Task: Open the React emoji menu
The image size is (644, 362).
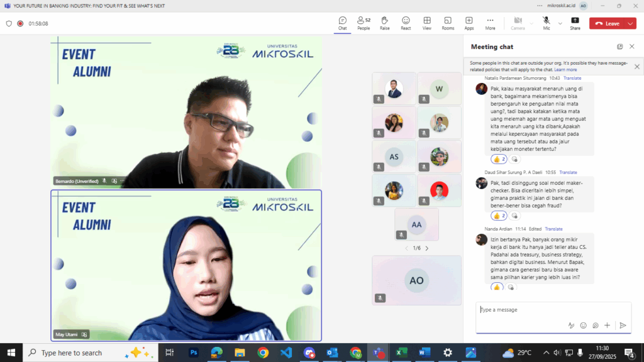Action: [x=406, y=23]
